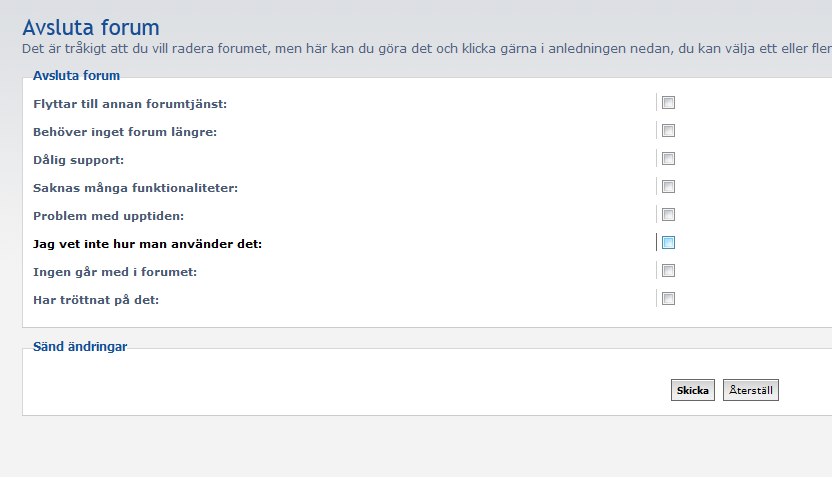Check the "Flyttar till annan forumtjänst" checkbox
Screen dimensions: 832x477
(668, 102)
